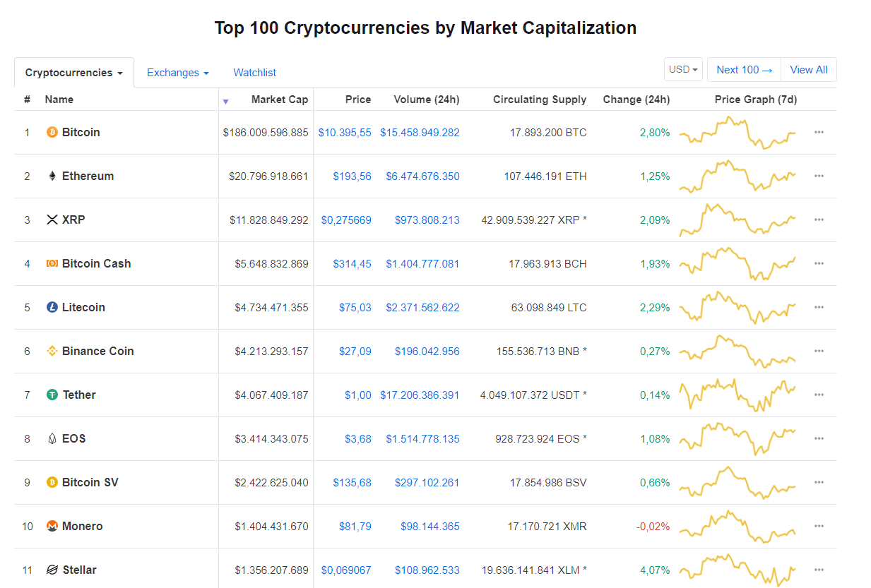Viewport: 871px width, 588px height.
Task: Click Monero change value -0,02%
Action: tap(653, 526)
